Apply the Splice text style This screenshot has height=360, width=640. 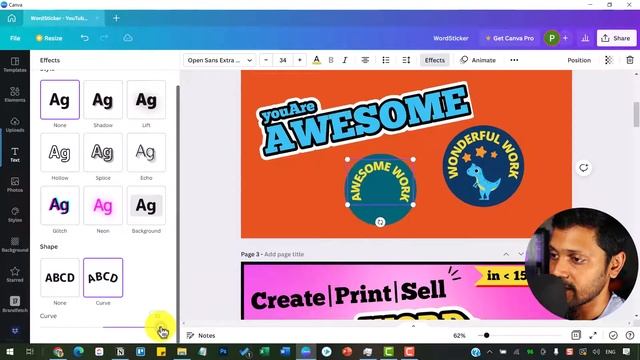point(103,152)
